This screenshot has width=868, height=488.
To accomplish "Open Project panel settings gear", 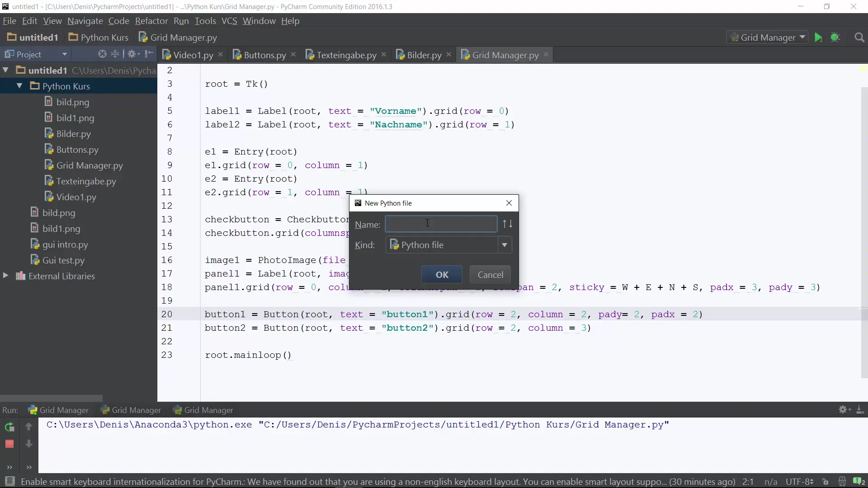I will [133, 54].
